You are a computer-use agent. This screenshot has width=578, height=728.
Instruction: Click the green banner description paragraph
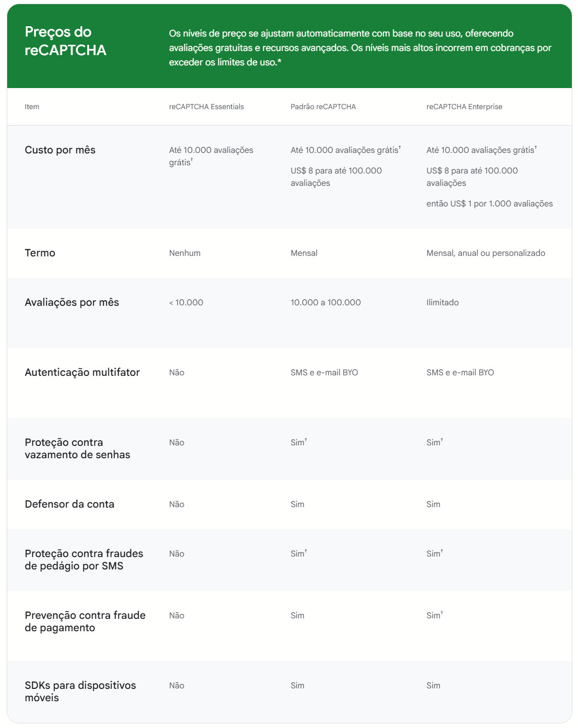click(360, 48)
